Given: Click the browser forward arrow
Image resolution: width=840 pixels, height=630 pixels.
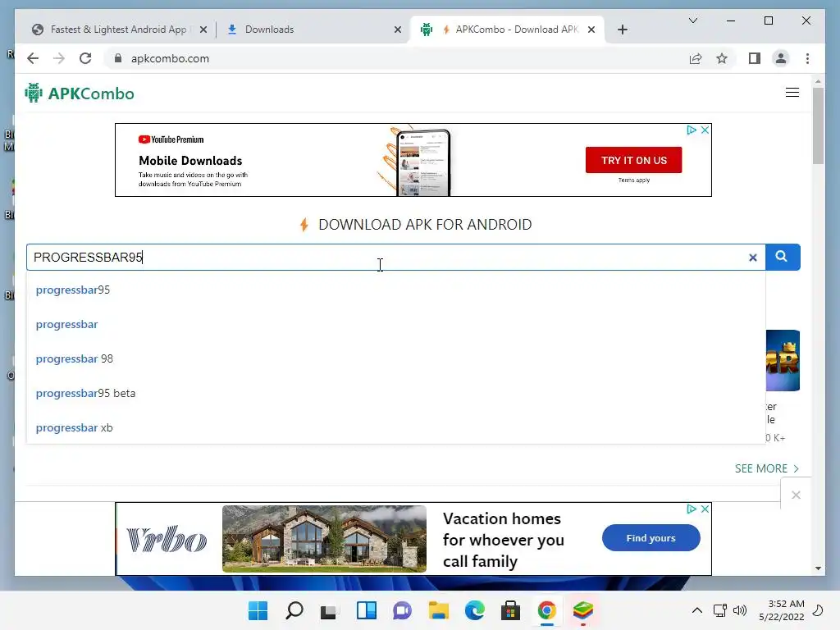Looking at the screenshot, I should [x=59, y=58].
